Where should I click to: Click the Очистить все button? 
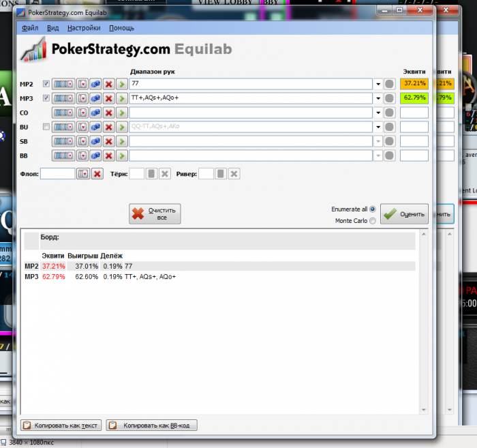(x=155, y=214)
